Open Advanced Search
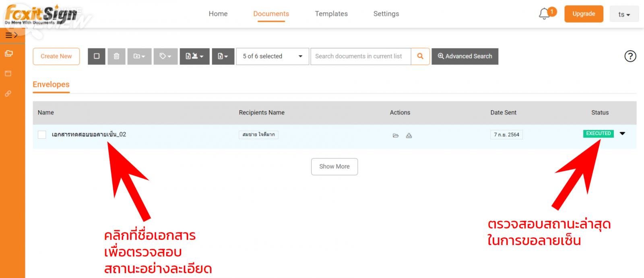This screenshot has width=644, height=278. coord(465,56)
